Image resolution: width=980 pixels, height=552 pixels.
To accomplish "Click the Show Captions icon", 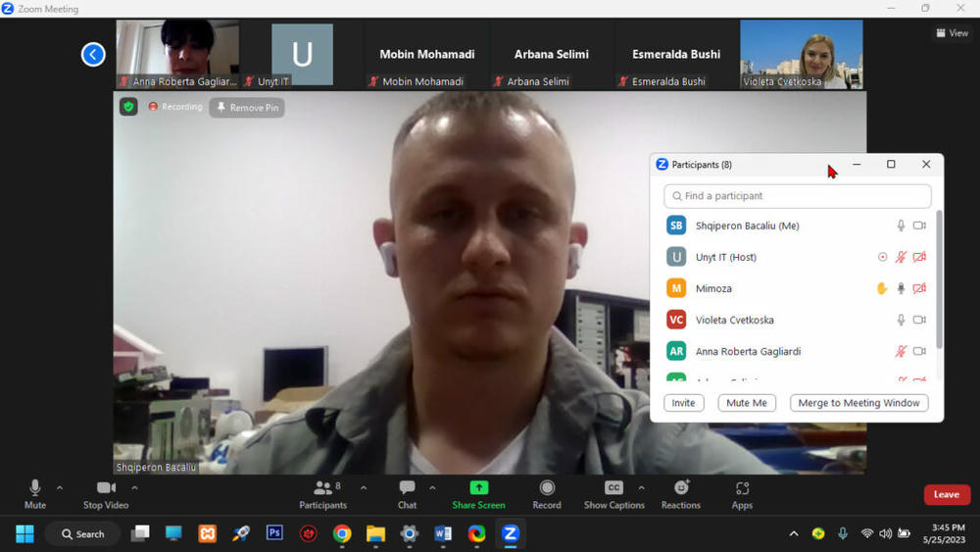I will [613, 488].
